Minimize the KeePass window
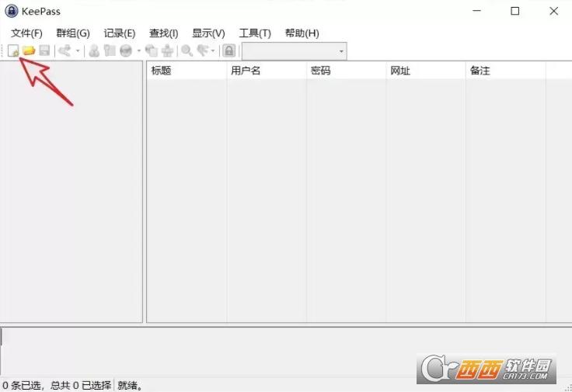The width and height of the screenshot is (572, 392). 476,11
